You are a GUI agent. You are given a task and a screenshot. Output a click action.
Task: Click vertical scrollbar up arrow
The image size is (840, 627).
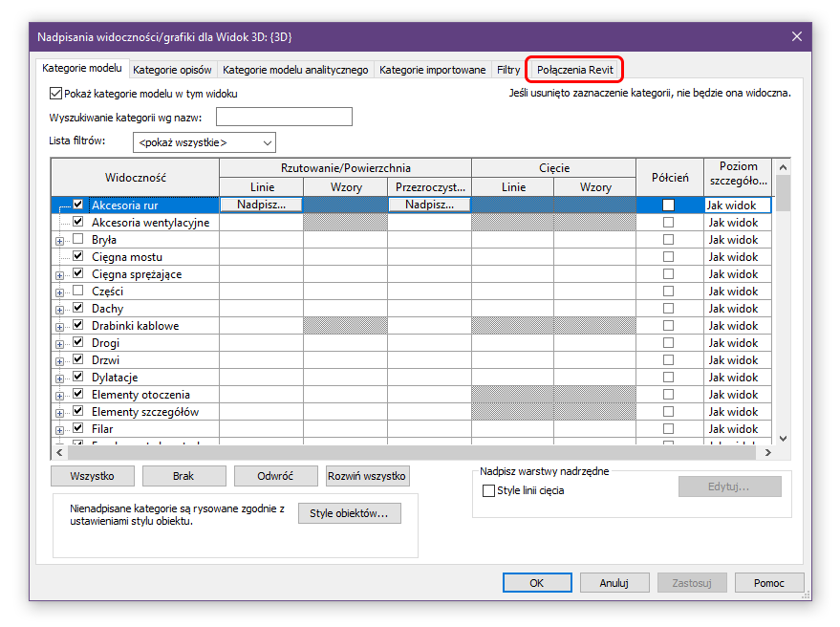pos(783,167)
